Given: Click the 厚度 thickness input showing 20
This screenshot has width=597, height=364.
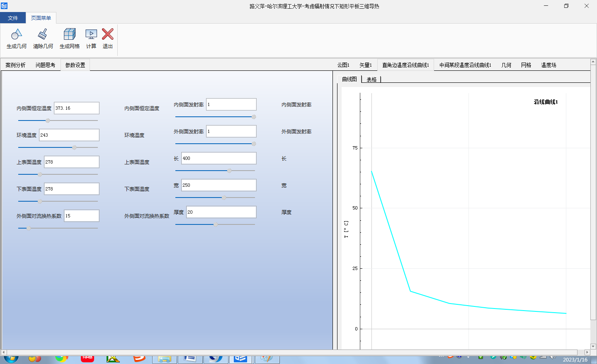Looking at the screenshot, I should point(221,212).
